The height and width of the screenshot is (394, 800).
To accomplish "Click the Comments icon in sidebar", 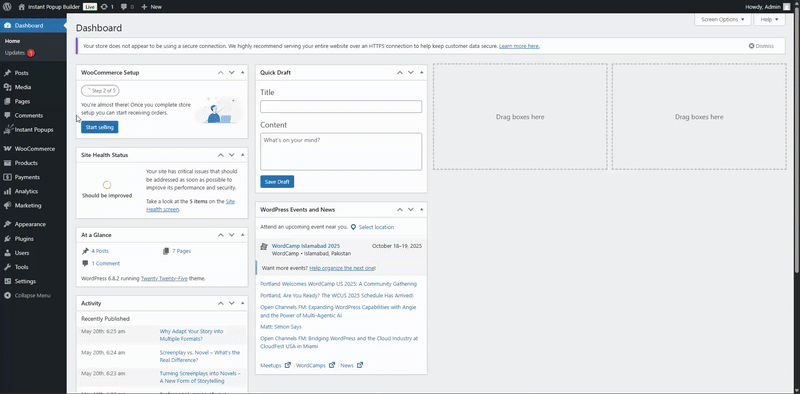I will (7, 115).
